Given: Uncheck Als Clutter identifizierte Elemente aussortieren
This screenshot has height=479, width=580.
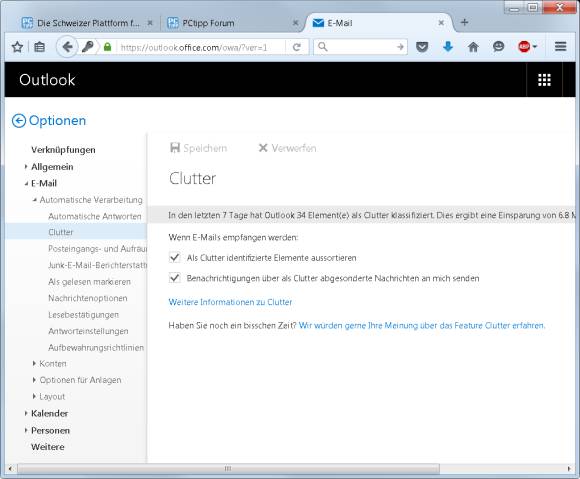Looking at the screenshot, I should coord(175,257).
